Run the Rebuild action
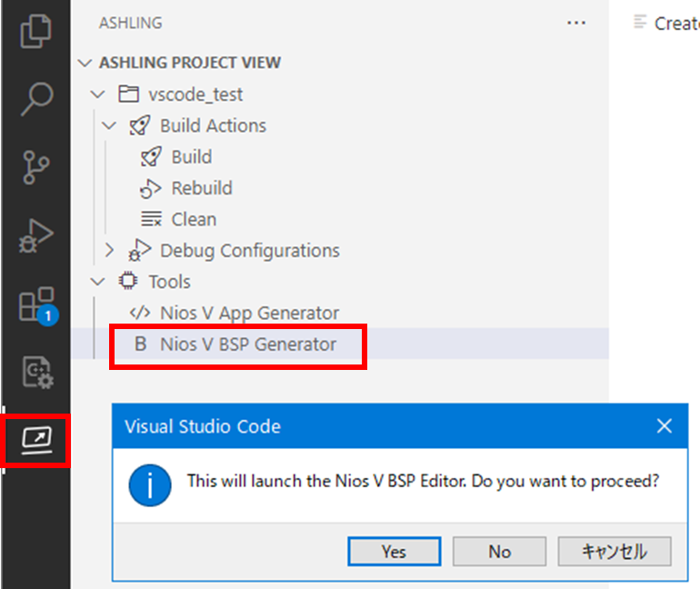This screenshot has height=589, width=700. tap(201, 188)
